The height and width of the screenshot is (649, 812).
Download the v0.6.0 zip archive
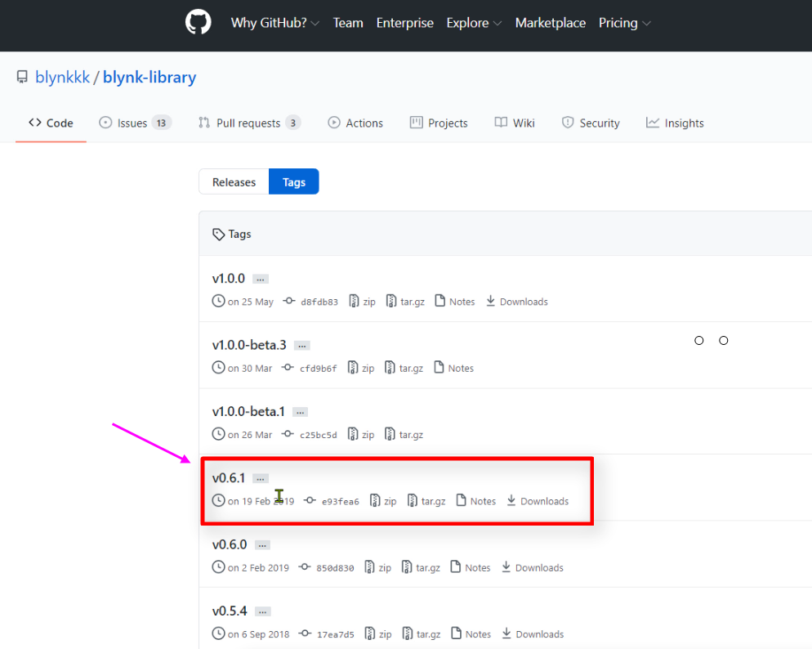(x=378, y=568)
